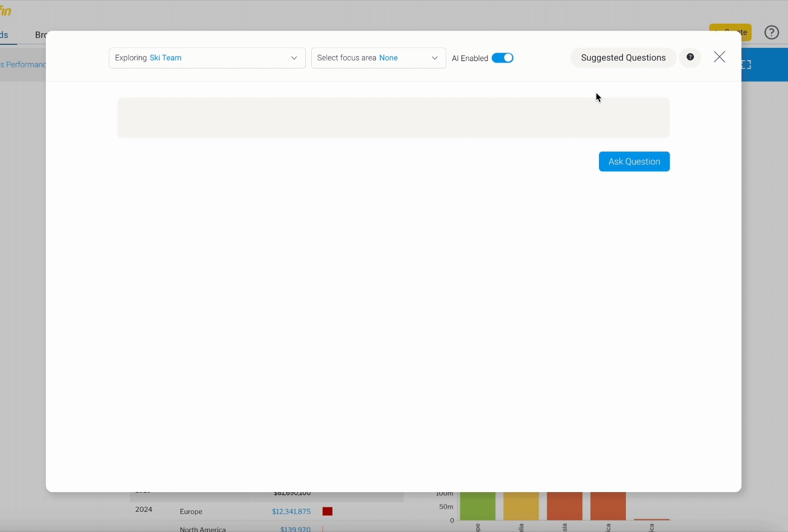This screenshot has width=788, height=532.
Task: Click inside the question input field
Action: (x=394, y=118)
